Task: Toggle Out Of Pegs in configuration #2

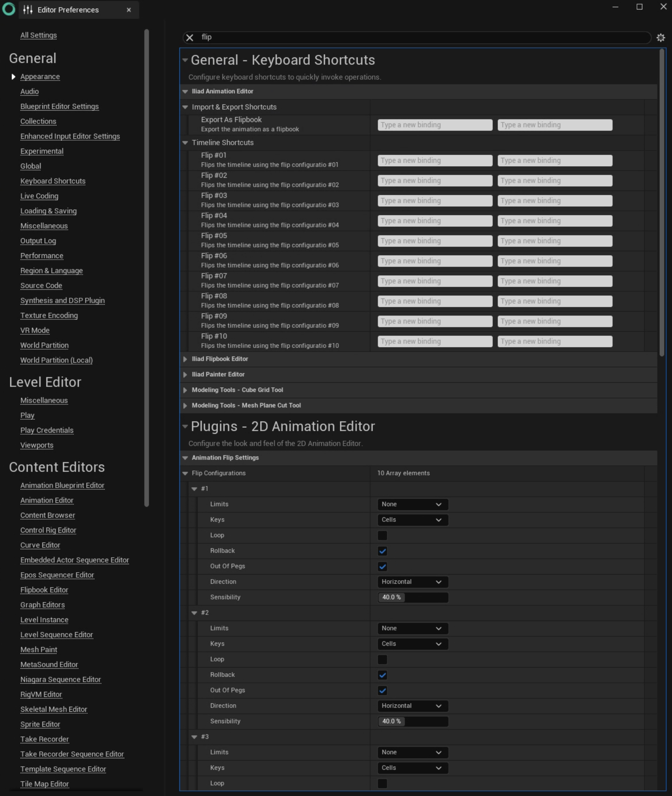Action: click(382, 690)
